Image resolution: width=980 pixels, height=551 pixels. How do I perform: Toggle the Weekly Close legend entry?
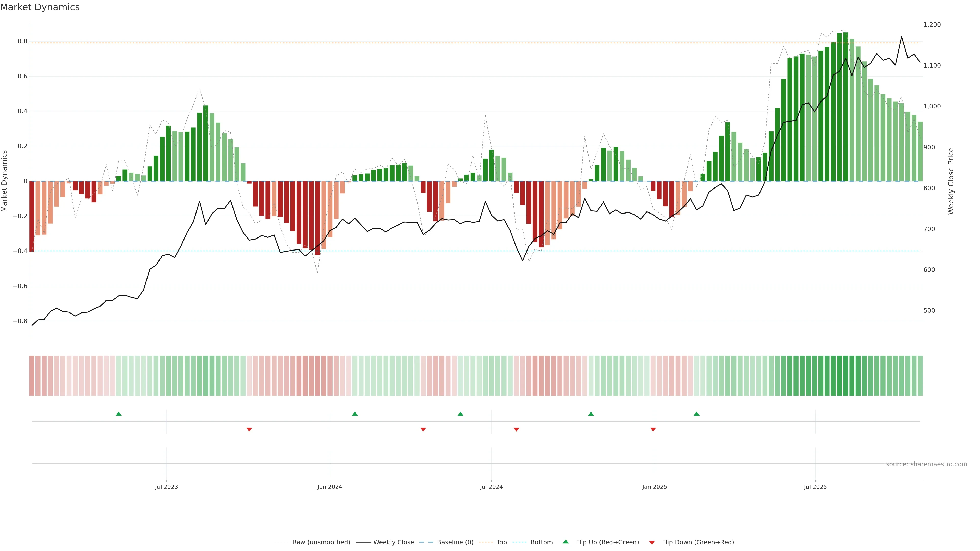[x=393, y=542]
